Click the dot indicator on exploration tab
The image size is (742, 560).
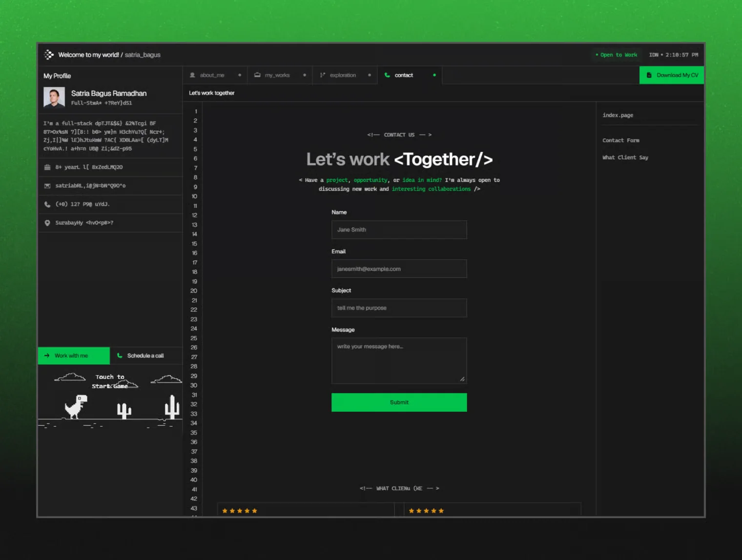click(x=370, y=75)
